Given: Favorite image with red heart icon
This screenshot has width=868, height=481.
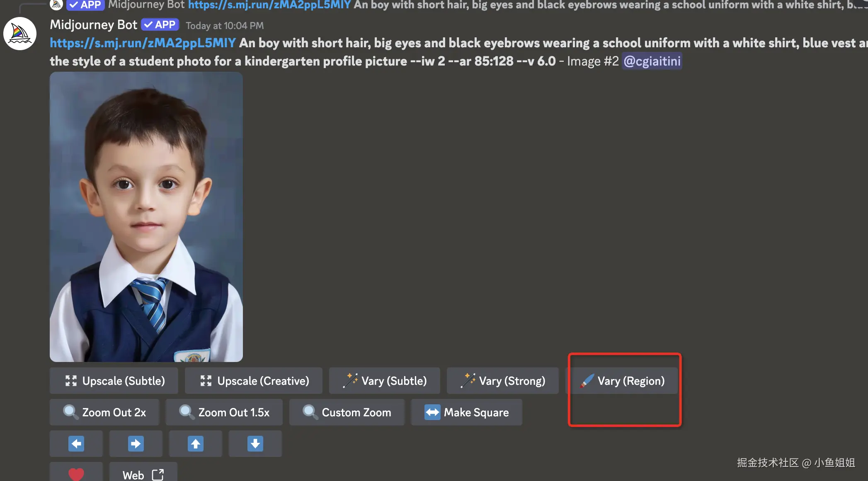Looking at the screenshot, I should pos(76,474).
